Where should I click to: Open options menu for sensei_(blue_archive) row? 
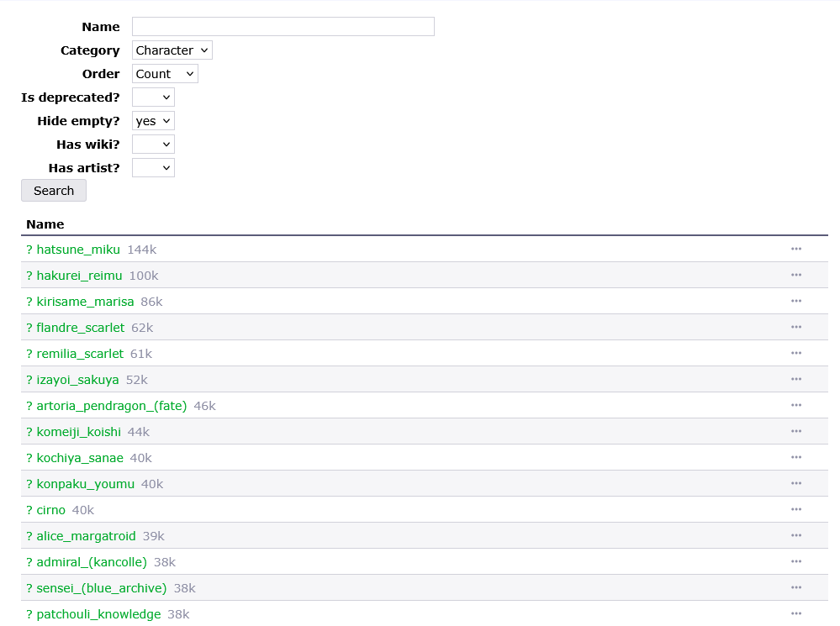click(x=796, y=588)
